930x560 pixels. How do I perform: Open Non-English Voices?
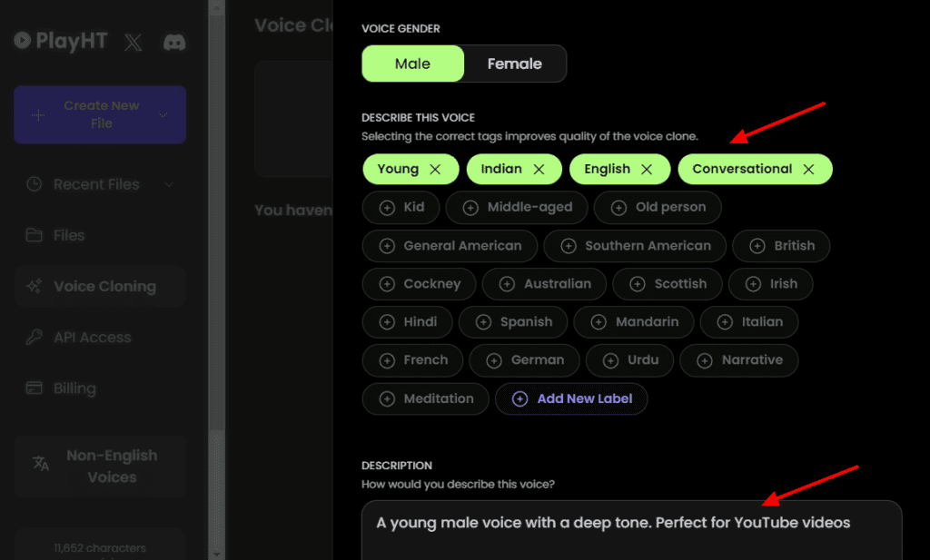tap(99, 466)
